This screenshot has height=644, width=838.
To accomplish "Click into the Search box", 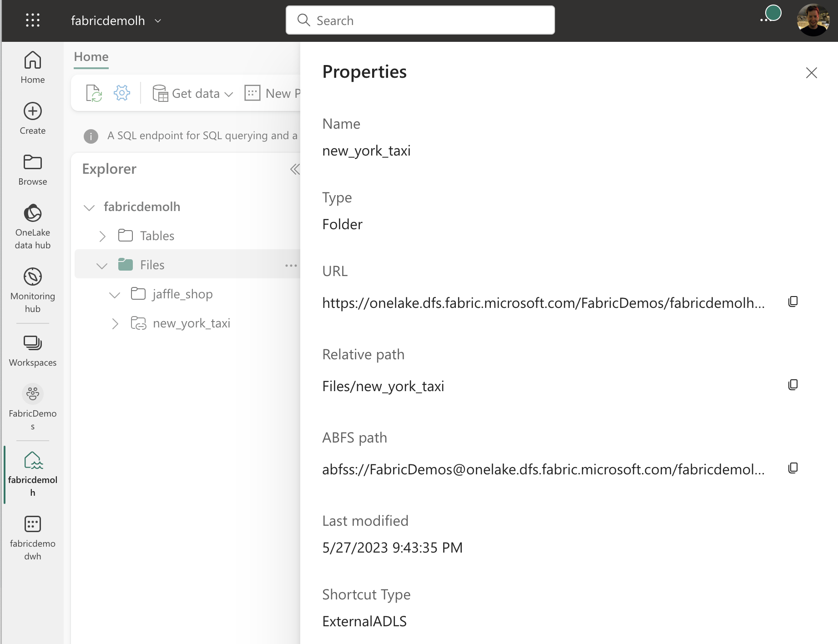I will coord(420,20).
